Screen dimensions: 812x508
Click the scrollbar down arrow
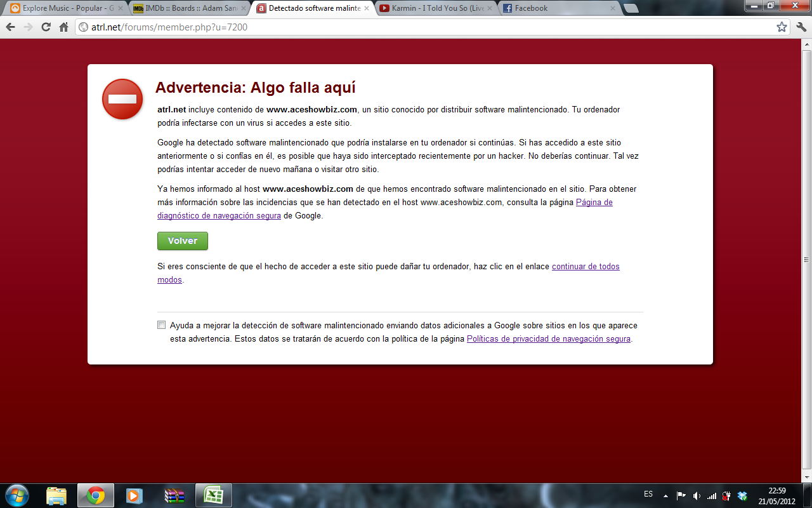point(806,476)
